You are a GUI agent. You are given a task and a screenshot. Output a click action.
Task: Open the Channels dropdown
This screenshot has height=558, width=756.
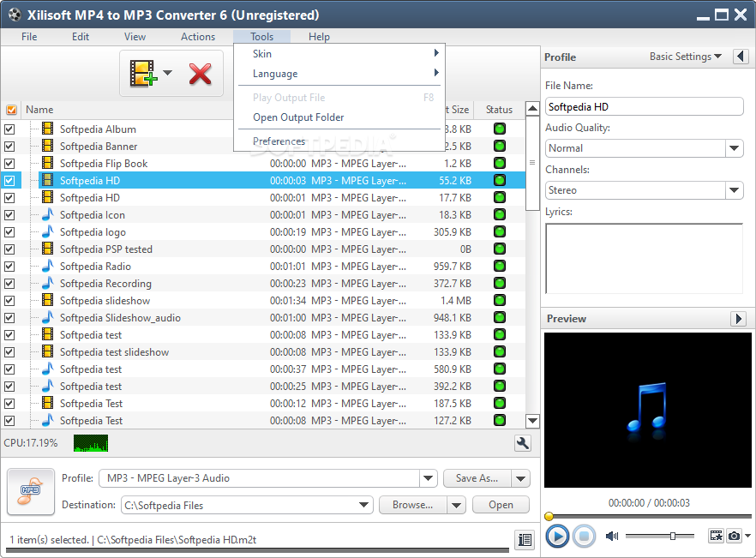[734, 190]
